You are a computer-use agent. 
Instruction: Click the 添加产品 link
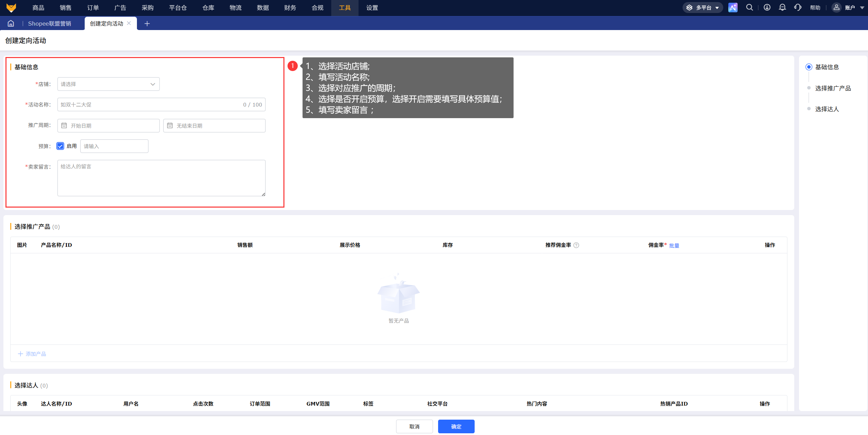click(32, 354)
